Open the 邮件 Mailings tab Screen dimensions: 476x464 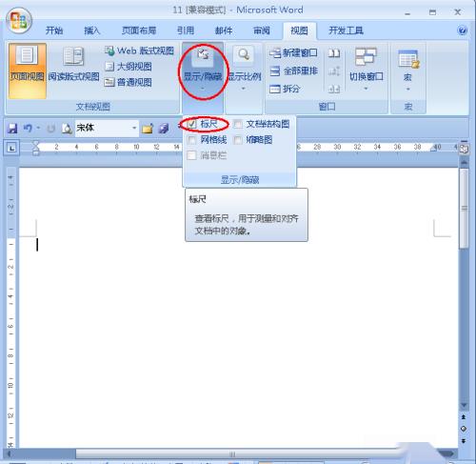[x=224, y=30]
